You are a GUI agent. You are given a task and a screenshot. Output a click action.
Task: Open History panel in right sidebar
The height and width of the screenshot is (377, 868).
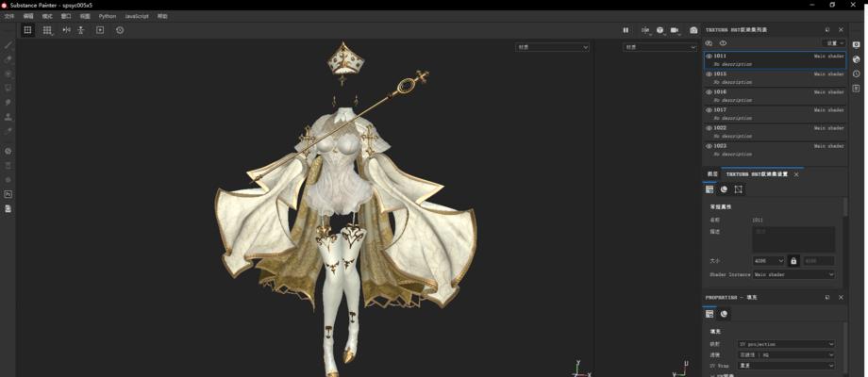(x=857, y=74)
